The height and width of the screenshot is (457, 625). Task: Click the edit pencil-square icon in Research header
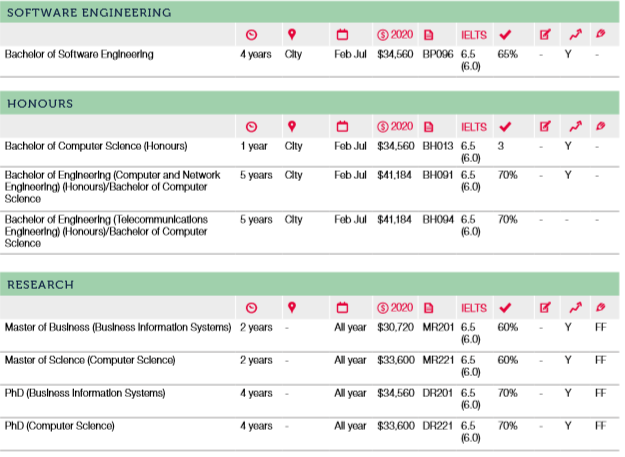pyautogui.click(x=545, y=307)
